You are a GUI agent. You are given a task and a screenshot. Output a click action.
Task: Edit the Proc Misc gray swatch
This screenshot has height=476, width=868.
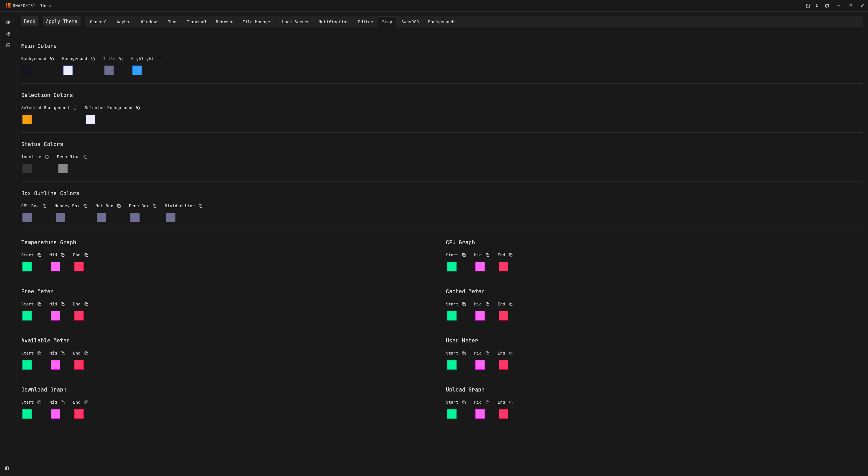63,168
